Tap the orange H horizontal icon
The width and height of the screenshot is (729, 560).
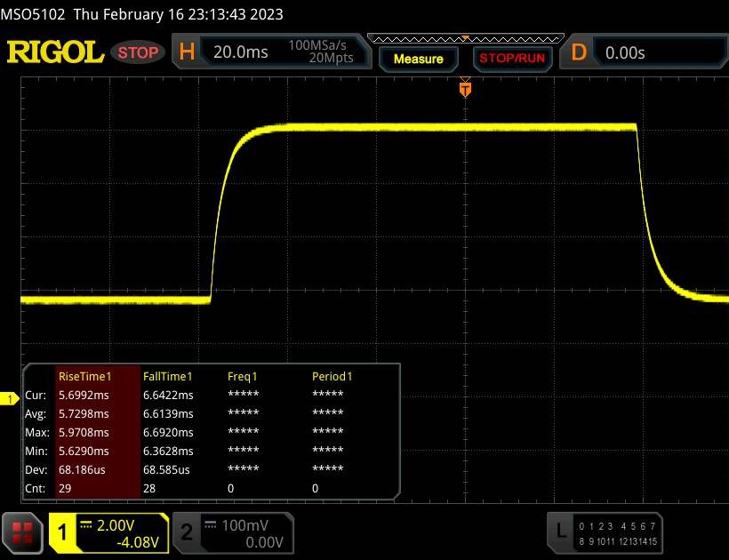click(187, 52)
